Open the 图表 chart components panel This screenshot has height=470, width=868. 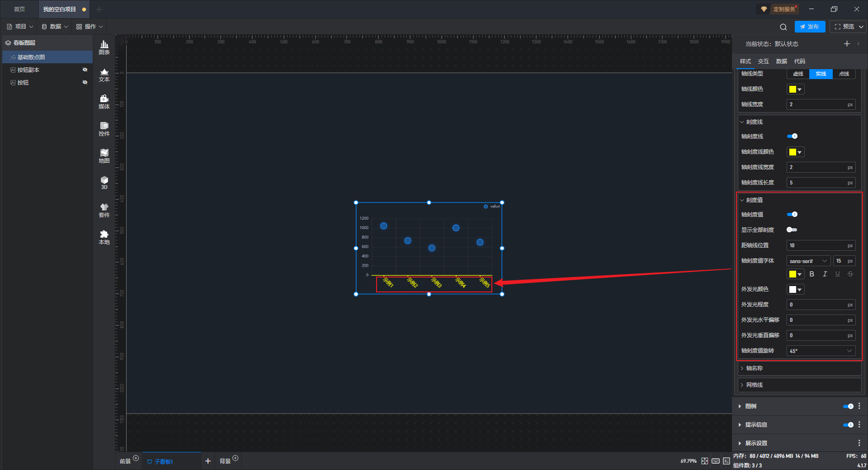tap(104, 47)
